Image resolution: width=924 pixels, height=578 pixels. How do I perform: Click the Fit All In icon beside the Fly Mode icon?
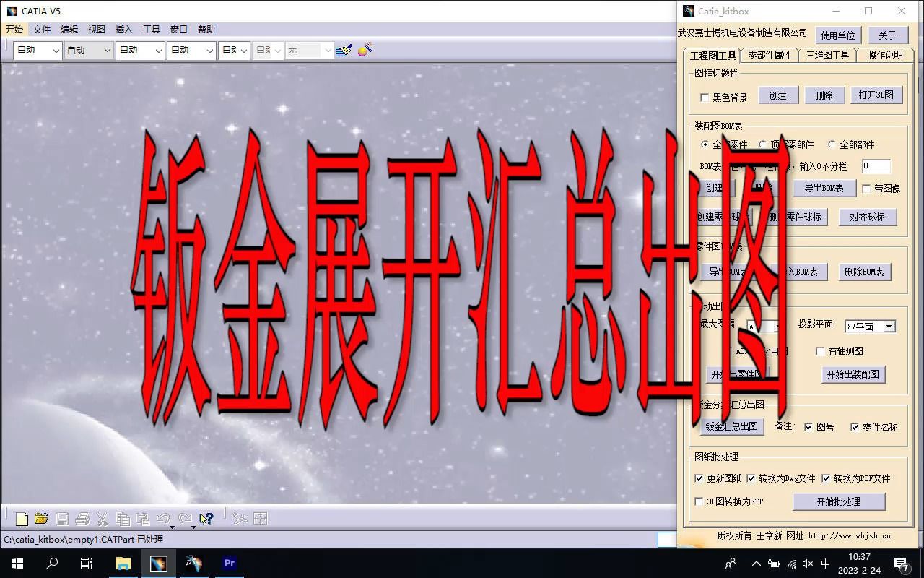coord(261,518)
